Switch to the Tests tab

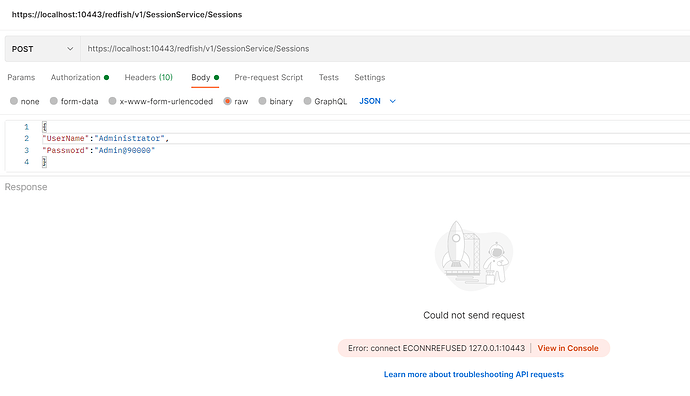(329, 77)
